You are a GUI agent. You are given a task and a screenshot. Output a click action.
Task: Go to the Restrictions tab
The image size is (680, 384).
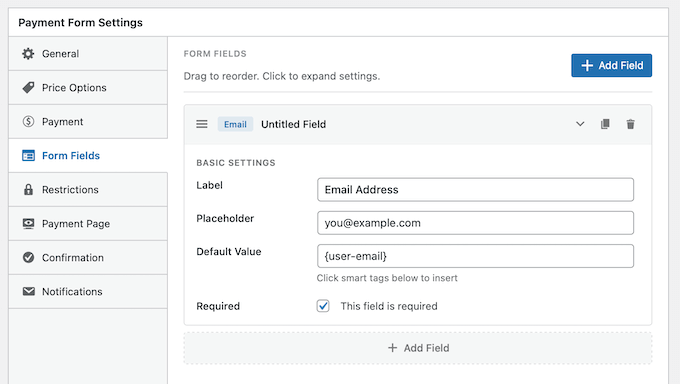coord(88,190)
